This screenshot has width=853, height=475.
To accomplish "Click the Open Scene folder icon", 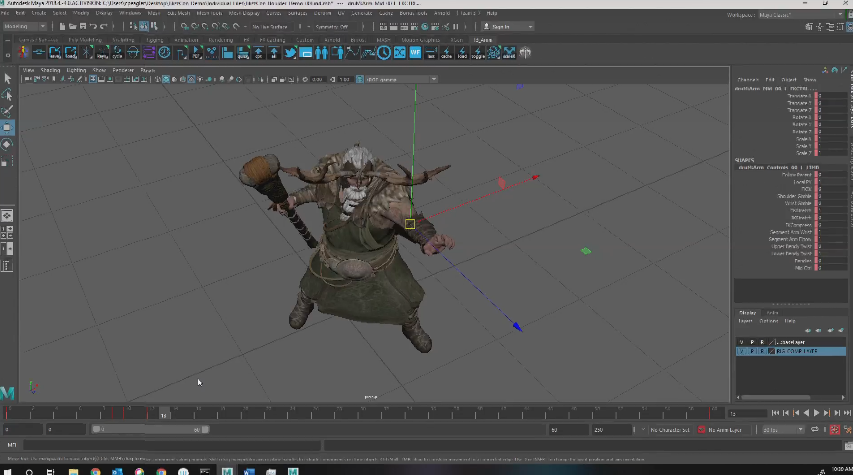I will [x=72, y=26].
